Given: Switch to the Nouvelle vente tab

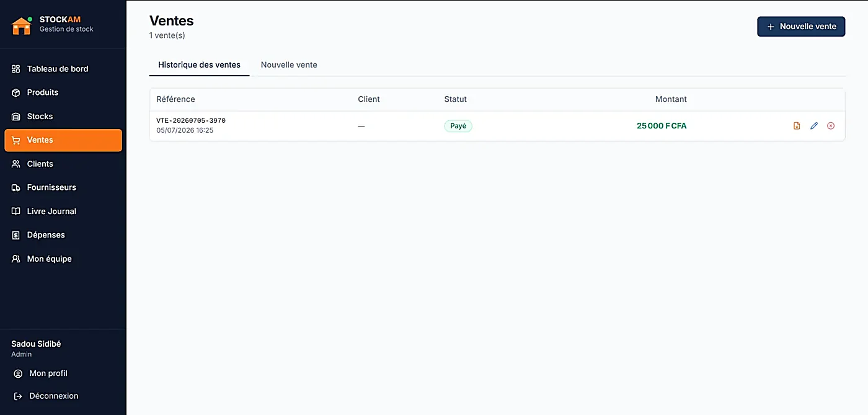Looking at the screenshot, I should coord(289,65).
